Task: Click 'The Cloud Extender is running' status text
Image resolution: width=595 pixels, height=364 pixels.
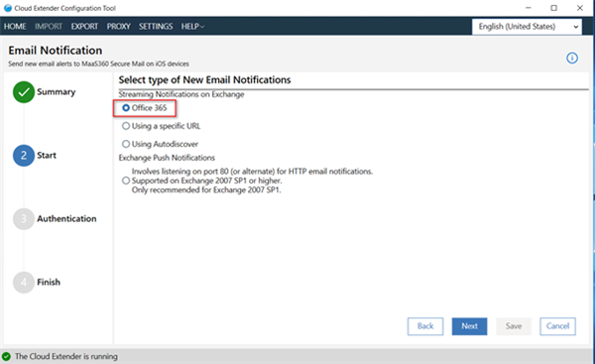Action: click(66, 356)
